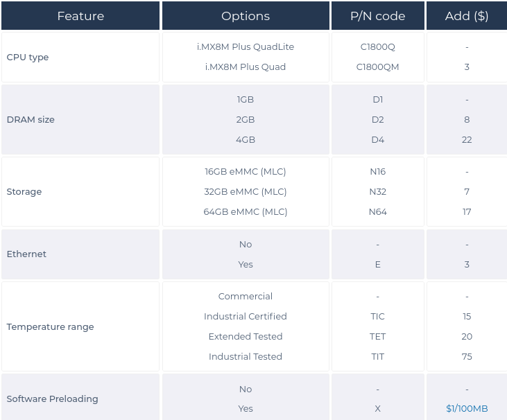
Task: Click the D2 part number code
Action: 378,119
